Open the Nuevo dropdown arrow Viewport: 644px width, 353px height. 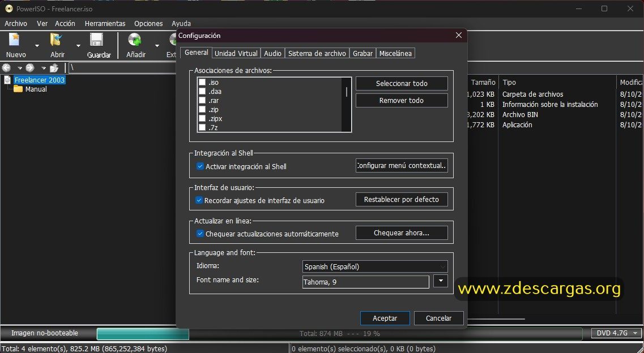tap(37, 45)
